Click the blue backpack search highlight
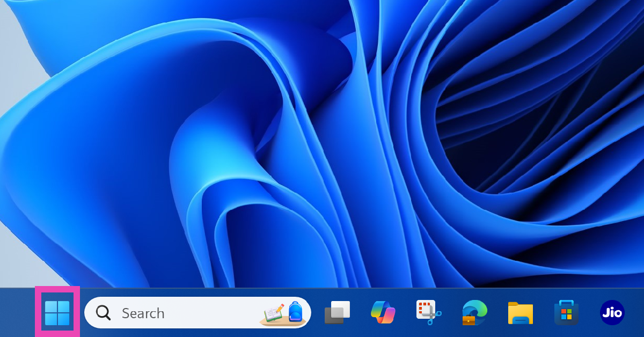Viewport: 644px width, 337px height. tap(296, 312)
